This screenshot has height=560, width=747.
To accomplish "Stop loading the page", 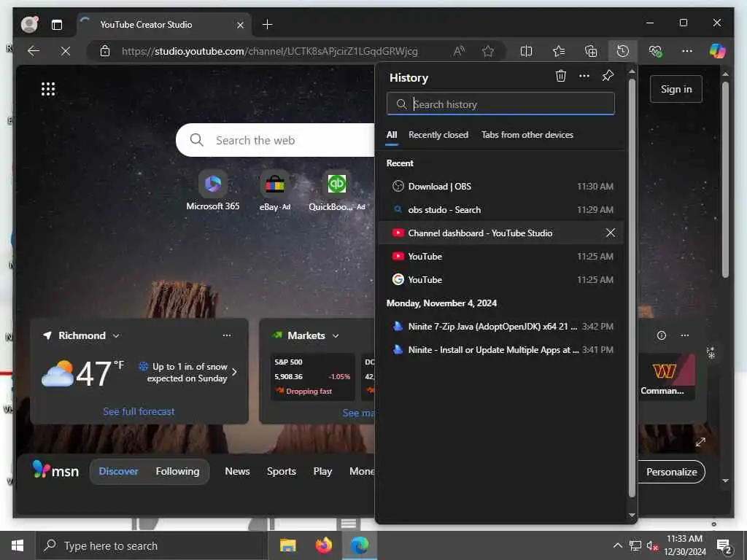I will [x=66, y=51].
